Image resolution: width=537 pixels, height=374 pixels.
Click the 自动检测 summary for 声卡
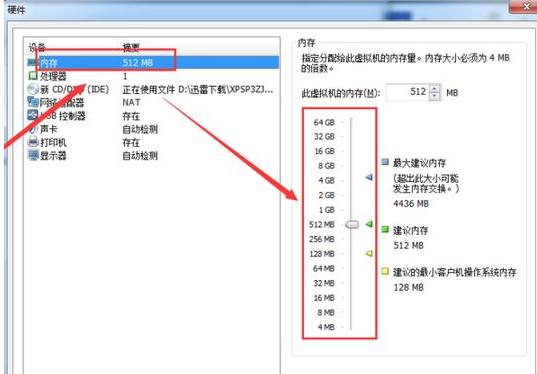click(x=140, y=129)
